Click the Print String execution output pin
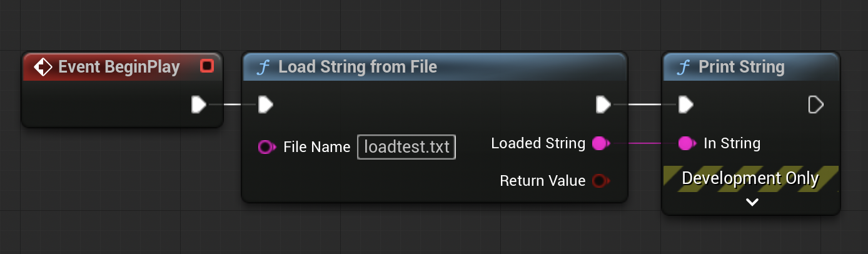The width and height of the screenshot is (868, 254). [x=816, y=104]
